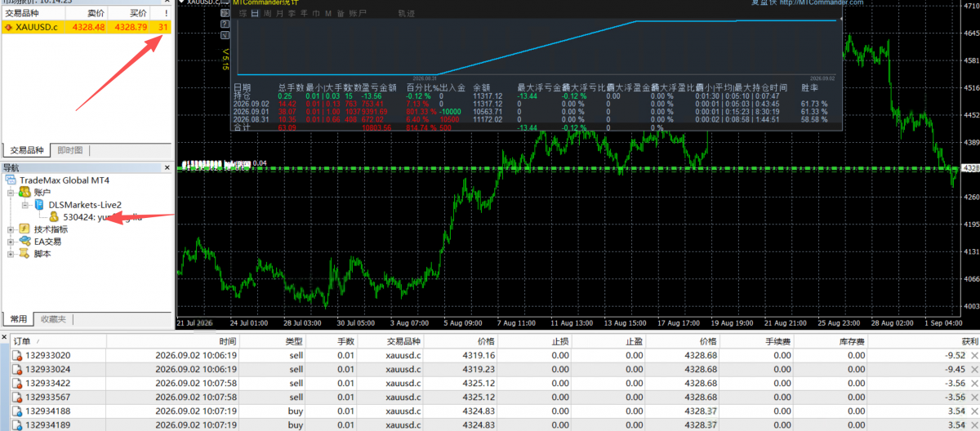Sort orders by 手数 column header
Screen dimensions: 980x431
pyautogui.click(x=345, y=341)
